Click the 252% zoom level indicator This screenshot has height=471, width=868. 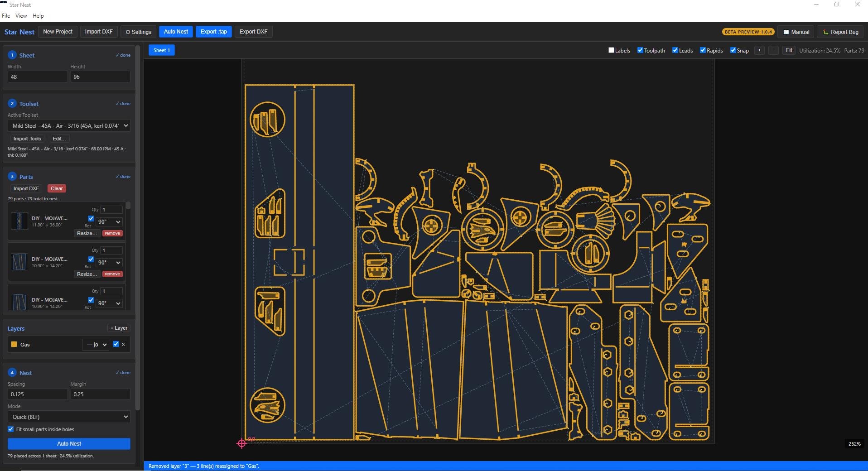854,444
